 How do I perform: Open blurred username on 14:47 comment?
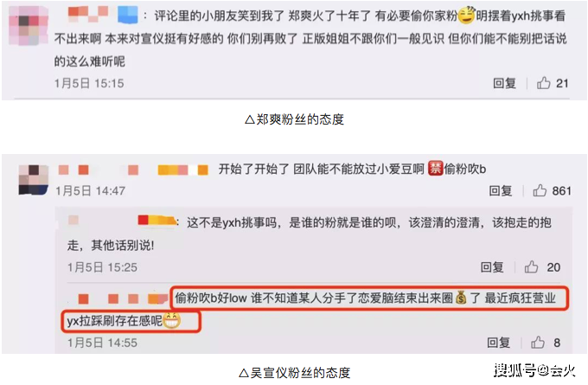(x=133, y=170)
